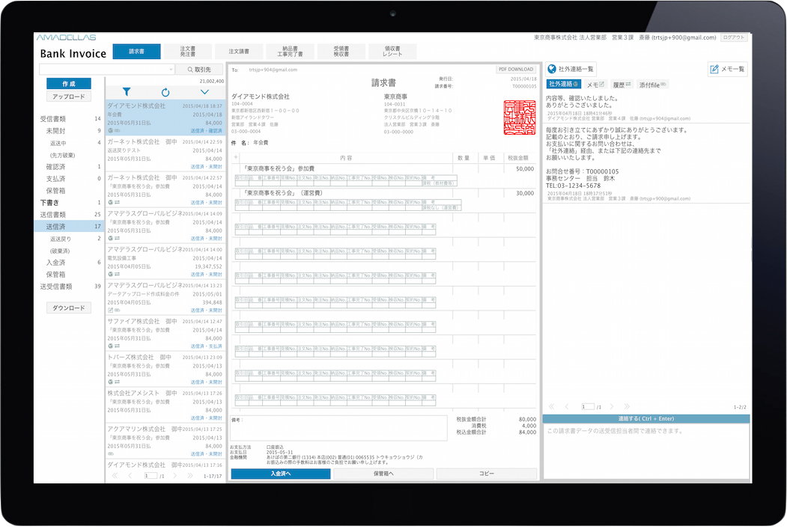This screenshot has width=787, height=532.
Task: Open the ダイアモンド株式会社 年会費 invoice row
Action: coord(165,117)
